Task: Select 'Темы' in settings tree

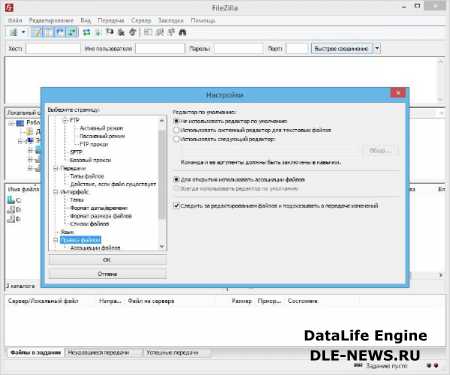Action: pos(77,200)
